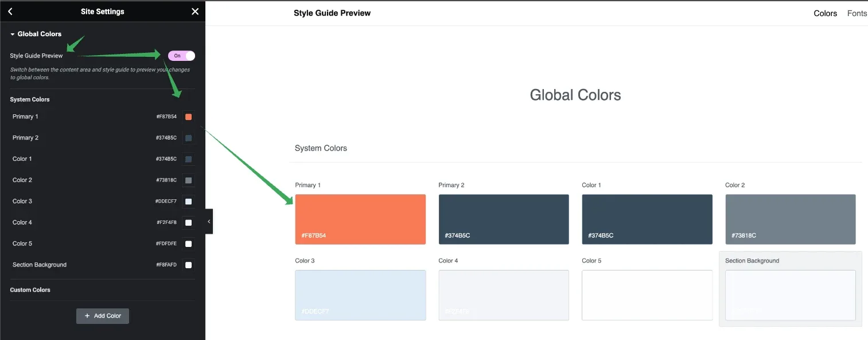Viewport: 868px width, 340px height.
Task: Select the light blue Color 3 card
Action: point(360,295)
